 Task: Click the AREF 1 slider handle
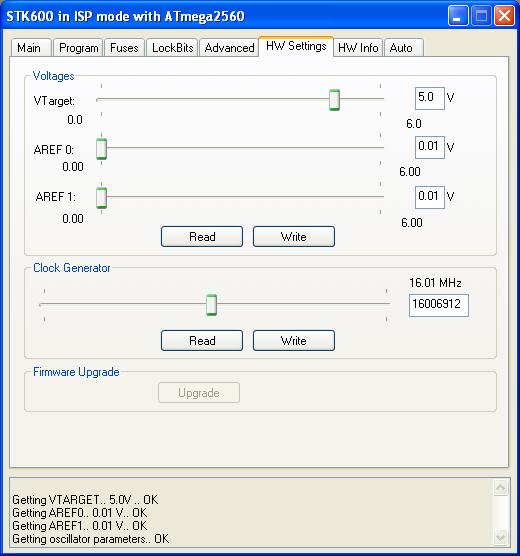coord(101,198)
